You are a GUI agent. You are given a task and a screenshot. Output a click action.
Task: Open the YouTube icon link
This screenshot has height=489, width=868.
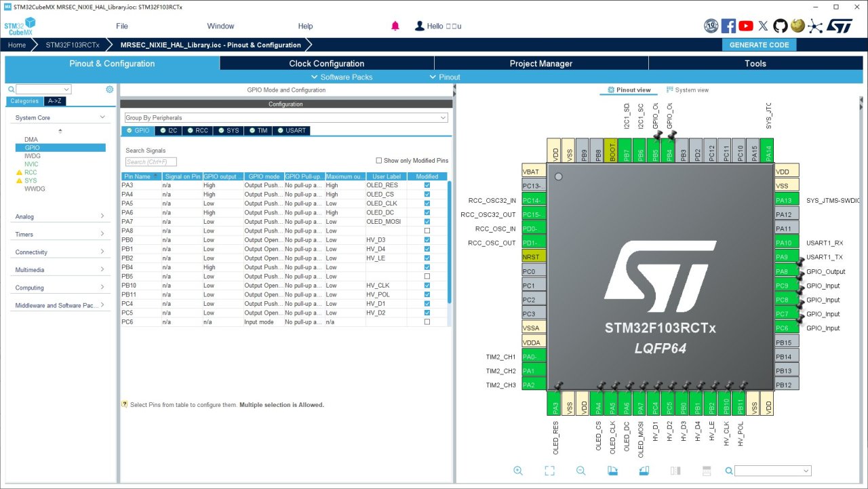(x=746, y=26)
